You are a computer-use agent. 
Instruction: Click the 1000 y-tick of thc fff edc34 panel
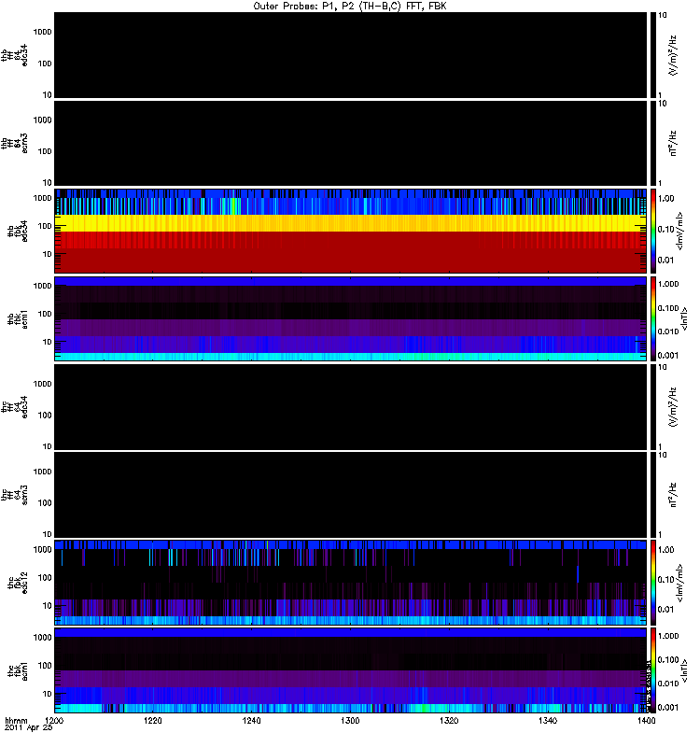pos(42,384)
